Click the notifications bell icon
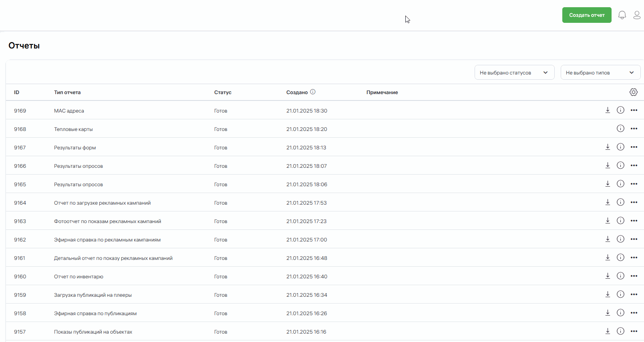 point(622,15)
